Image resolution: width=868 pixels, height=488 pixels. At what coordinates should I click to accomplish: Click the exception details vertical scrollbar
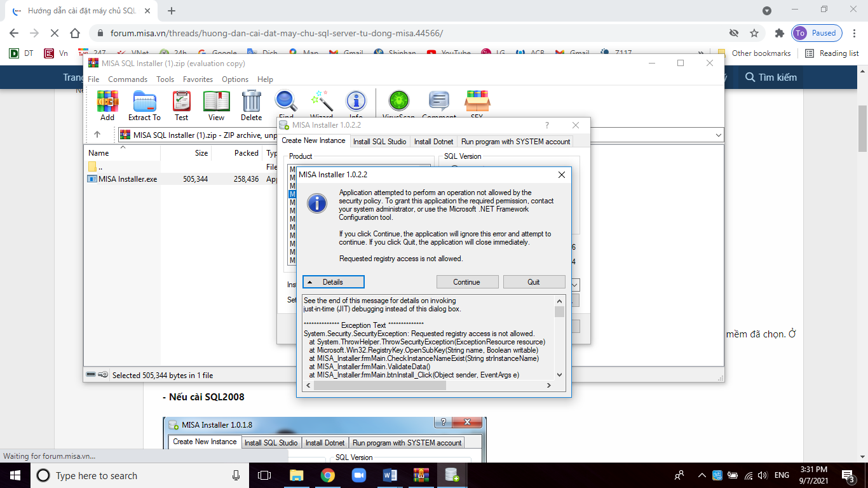[x=559, y=337]
